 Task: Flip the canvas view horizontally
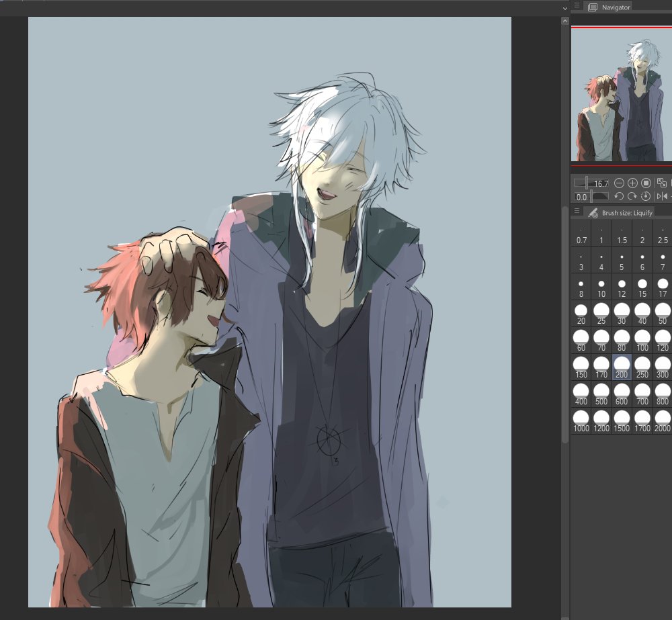pos(663,196)
